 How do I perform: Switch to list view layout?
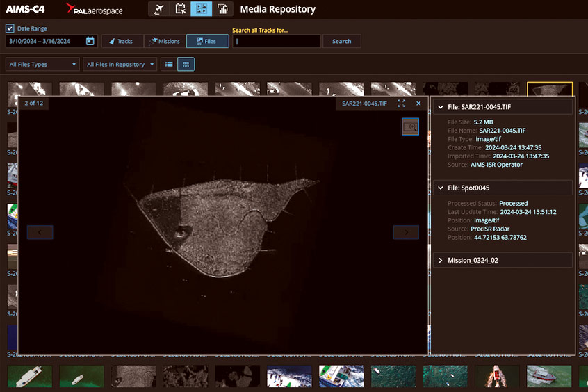[x=168, y=65]
